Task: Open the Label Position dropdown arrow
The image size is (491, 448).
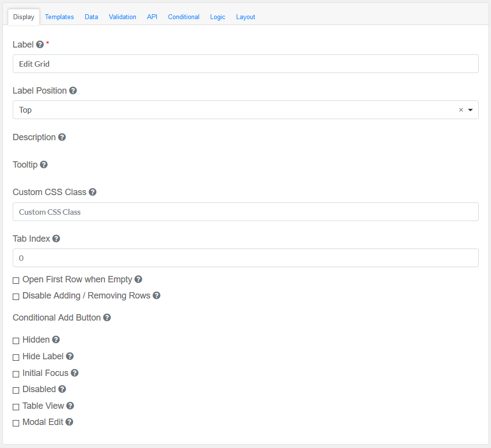Action: 470,110
